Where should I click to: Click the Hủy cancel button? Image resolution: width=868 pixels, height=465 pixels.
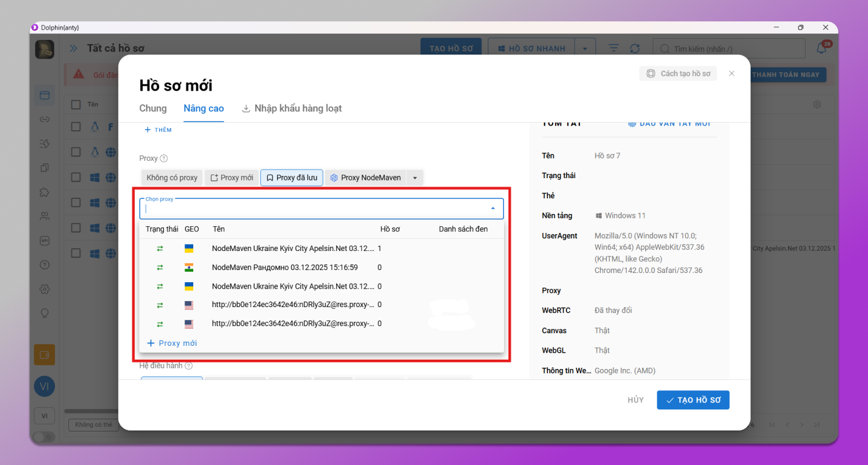[635, 400]
